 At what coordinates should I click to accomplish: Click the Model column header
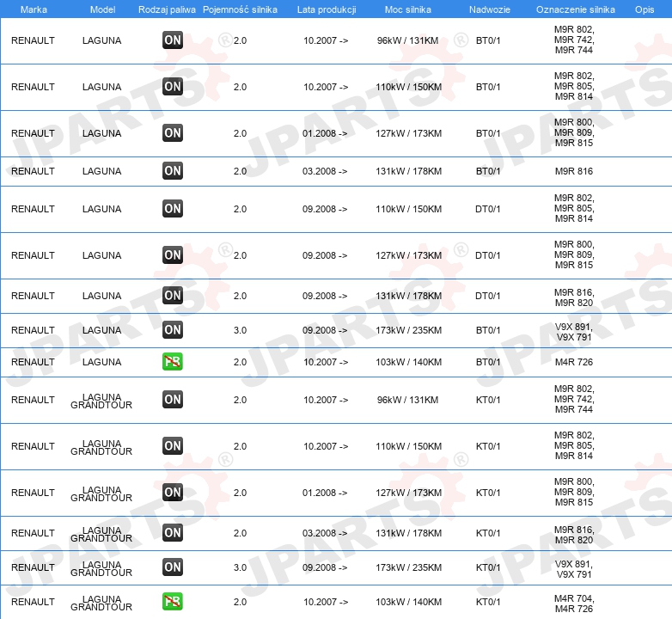pyautogui.click(x=102, y=9)
